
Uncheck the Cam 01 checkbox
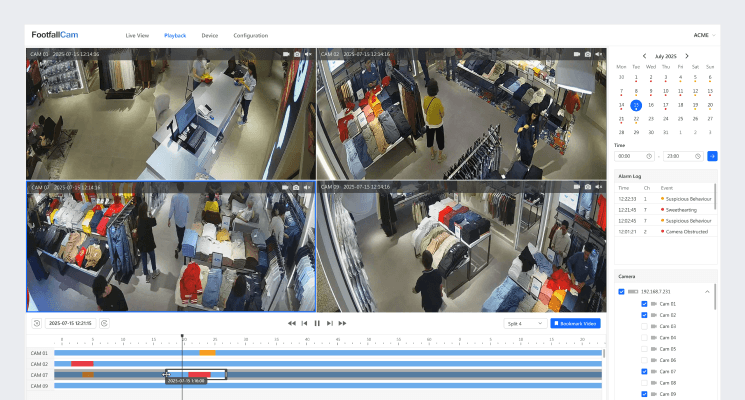coord(644,304)
